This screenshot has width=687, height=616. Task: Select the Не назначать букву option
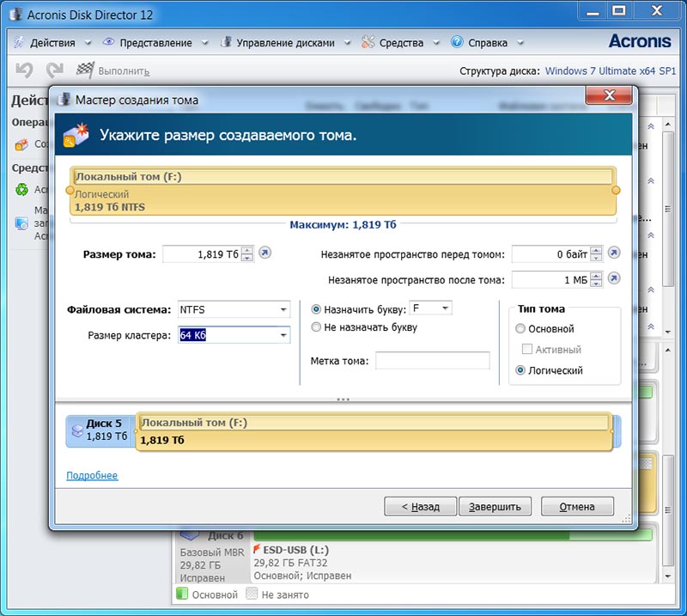(316, 327)
